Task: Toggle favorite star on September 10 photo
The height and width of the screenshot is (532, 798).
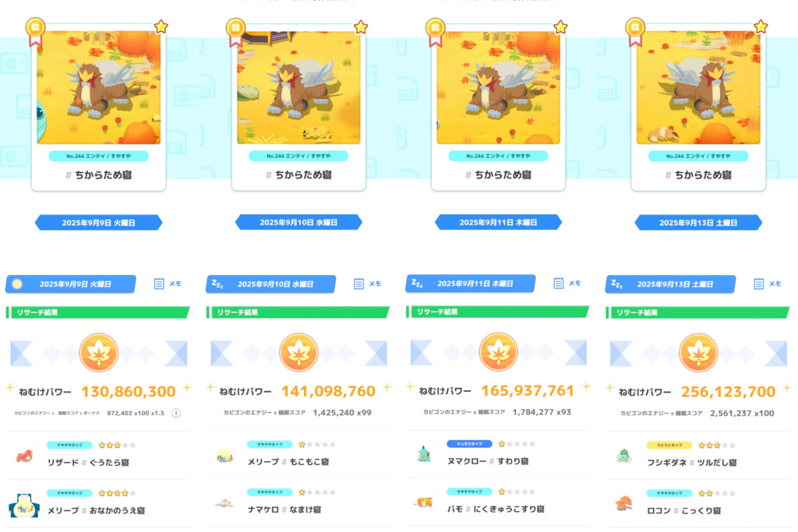Action: [x=361, y=27]
